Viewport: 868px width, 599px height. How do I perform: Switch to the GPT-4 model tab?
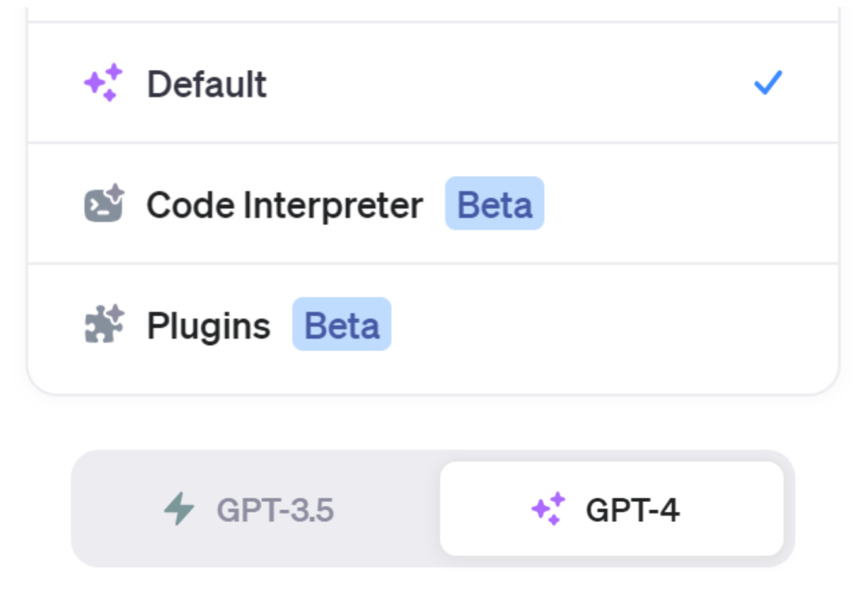611,509
